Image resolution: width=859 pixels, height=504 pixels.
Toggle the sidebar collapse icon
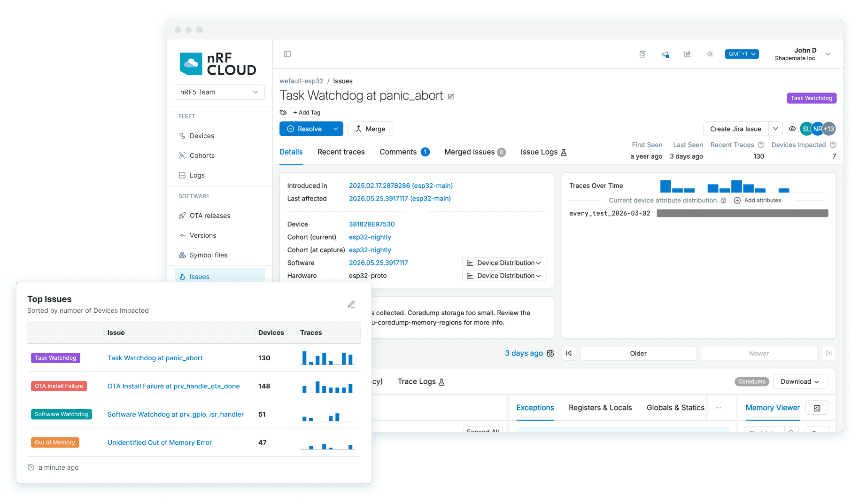tap(287, 54)
